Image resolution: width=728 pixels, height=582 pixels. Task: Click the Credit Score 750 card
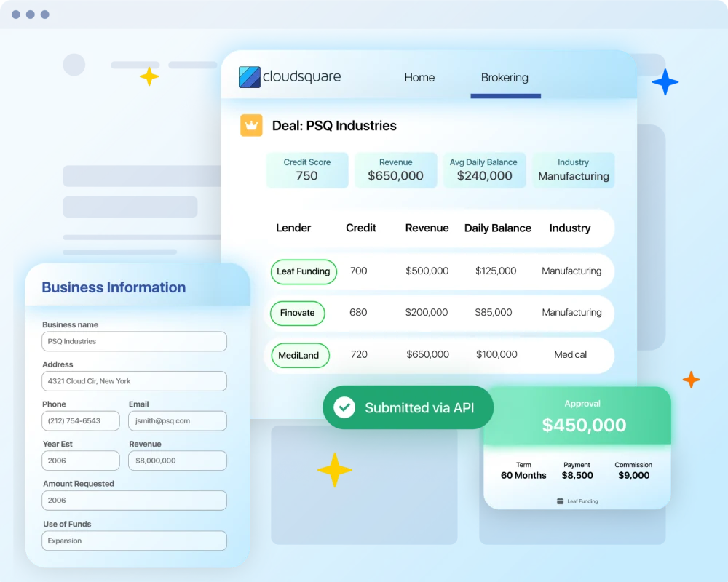307,170
